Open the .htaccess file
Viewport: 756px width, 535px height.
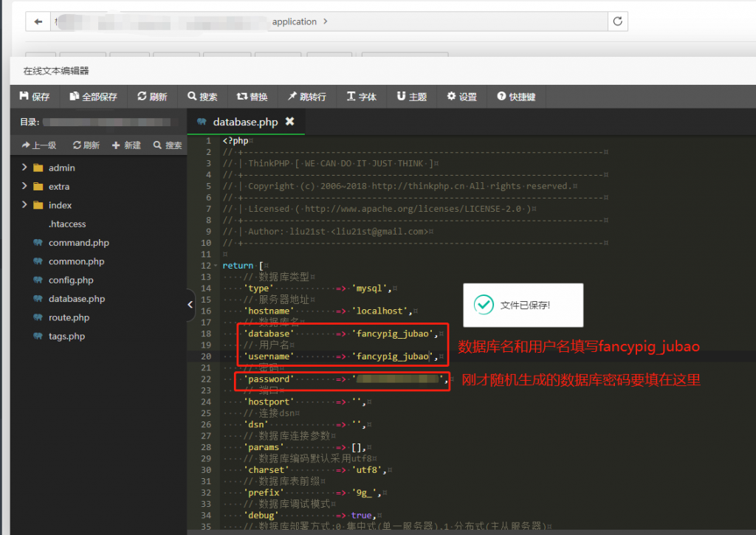point(67,224)
